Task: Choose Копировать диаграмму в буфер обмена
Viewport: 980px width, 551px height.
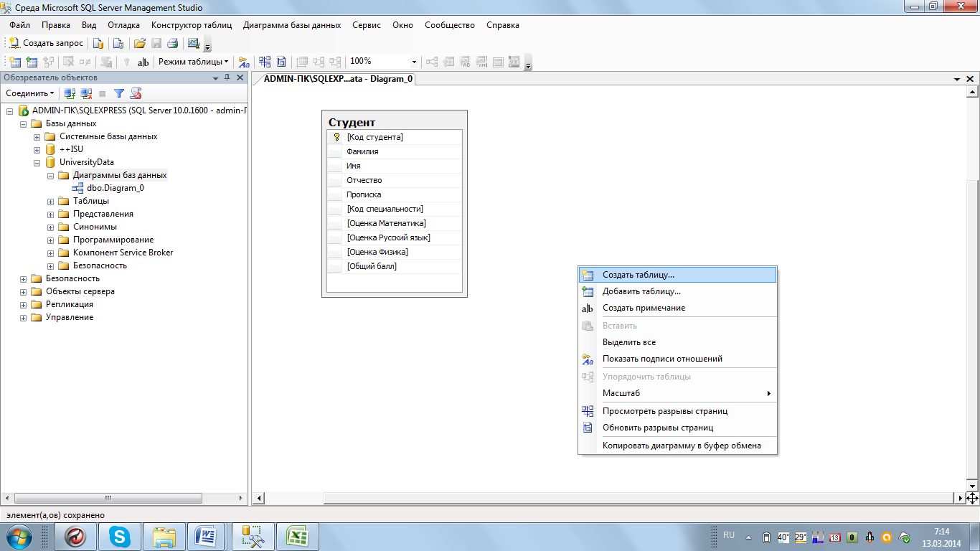Action: point(677,446)
